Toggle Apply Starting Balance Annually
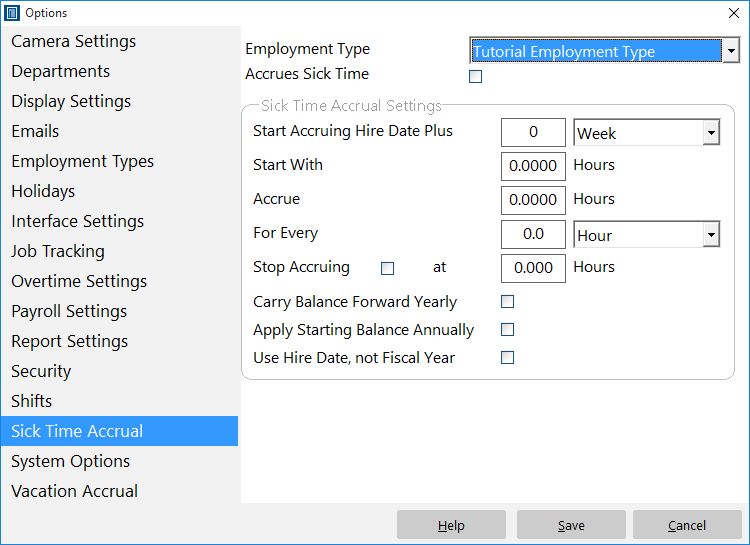This screenshot has height=545, width=750. (x=507, y=330)
